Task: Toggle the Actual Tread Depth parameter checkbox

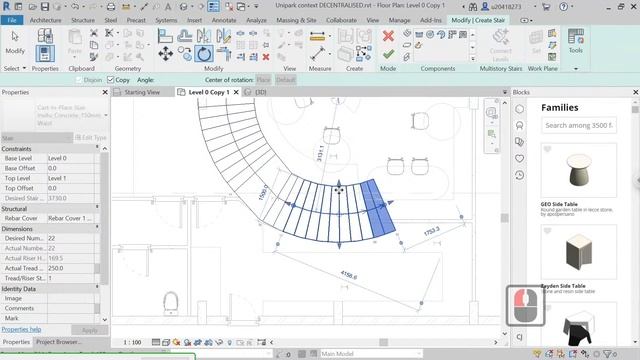Action: click(x=97, y=268)
